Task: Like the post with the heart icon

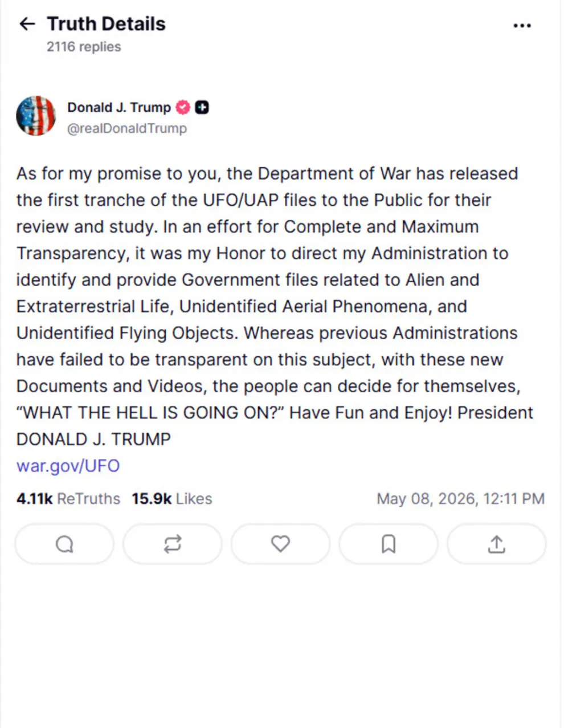Action: [280, 544]
